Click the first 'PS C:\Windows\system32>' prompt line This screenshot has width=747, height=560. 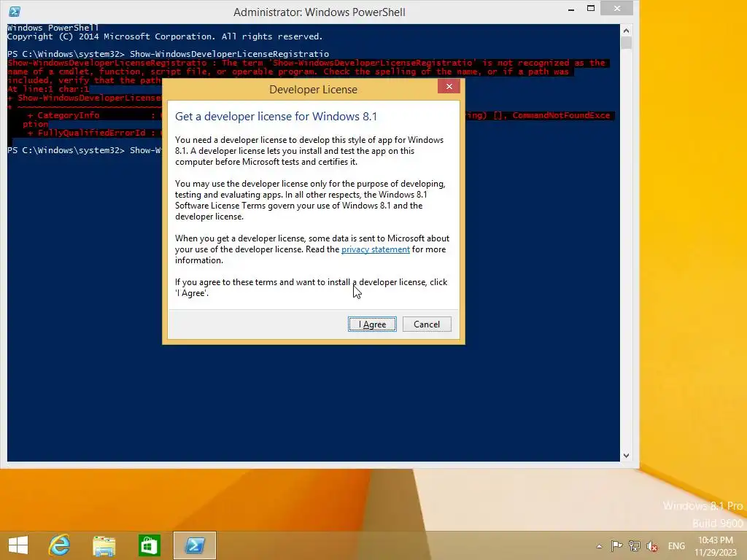pos(169,54)
